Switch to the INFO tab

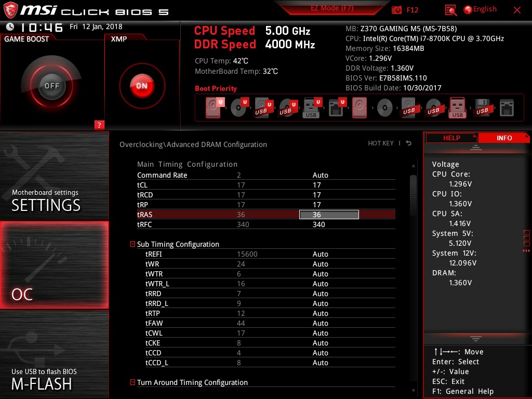coord(504,138)
